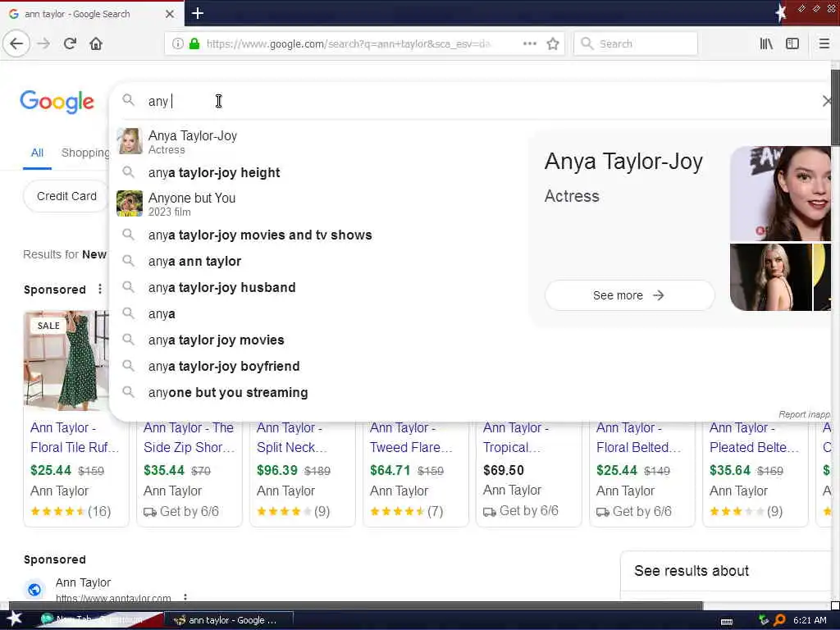Click the vertical page scrollbar thumb
Screen dimensions: 840x630
pos(835,107)
